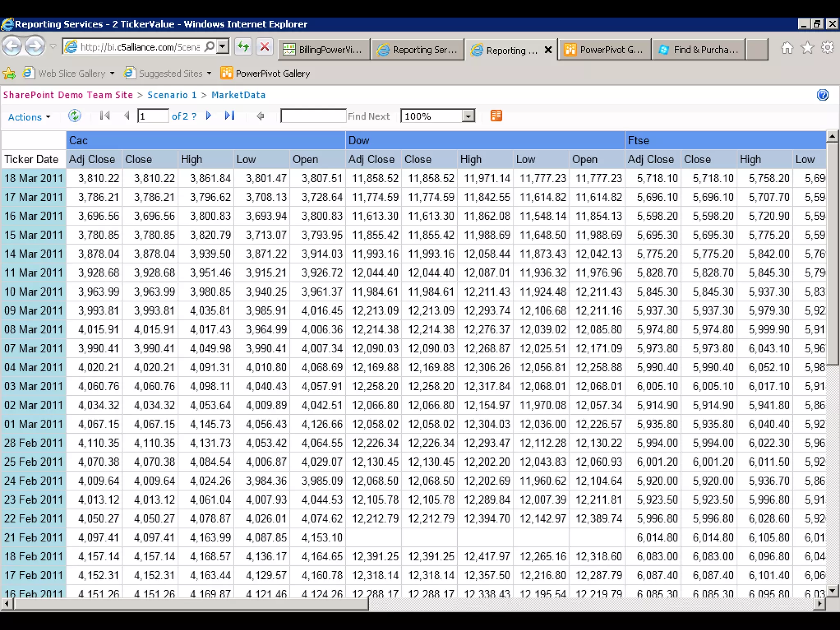Click the browser stop loading X

265,47
